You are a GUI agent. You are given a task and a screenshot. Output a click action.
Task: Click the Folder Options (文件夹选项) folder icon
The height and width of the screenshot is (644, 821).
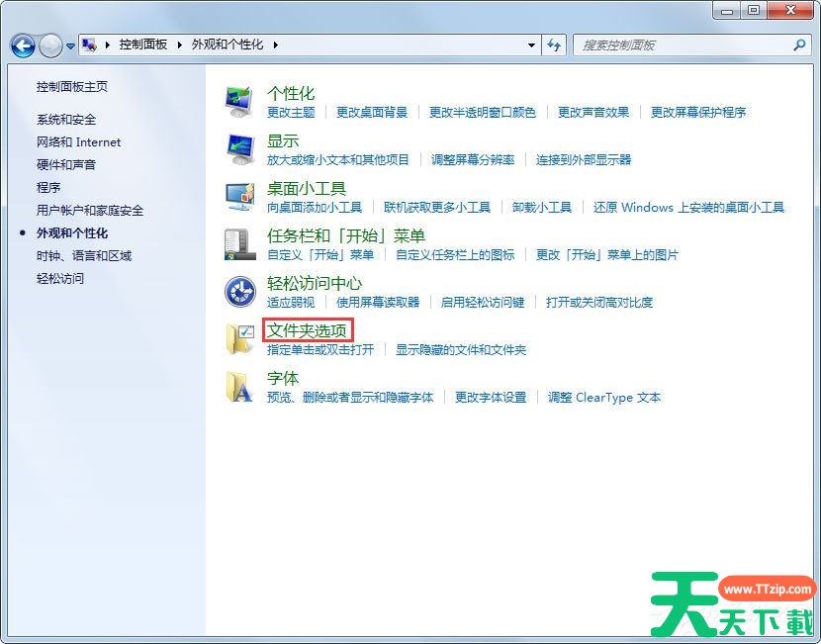pyautogui.click(x=239, y=338)
